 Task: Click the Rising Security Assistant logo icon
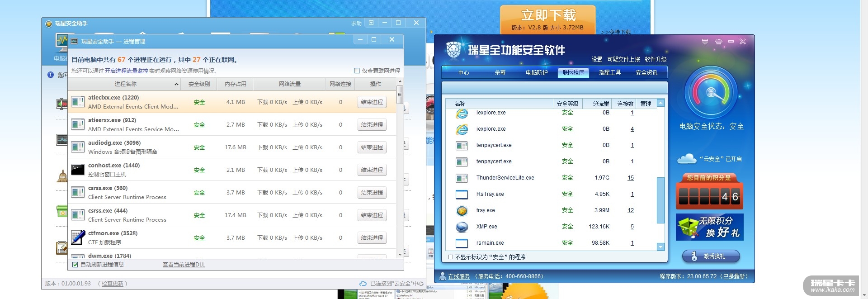(x=49, y=24)
